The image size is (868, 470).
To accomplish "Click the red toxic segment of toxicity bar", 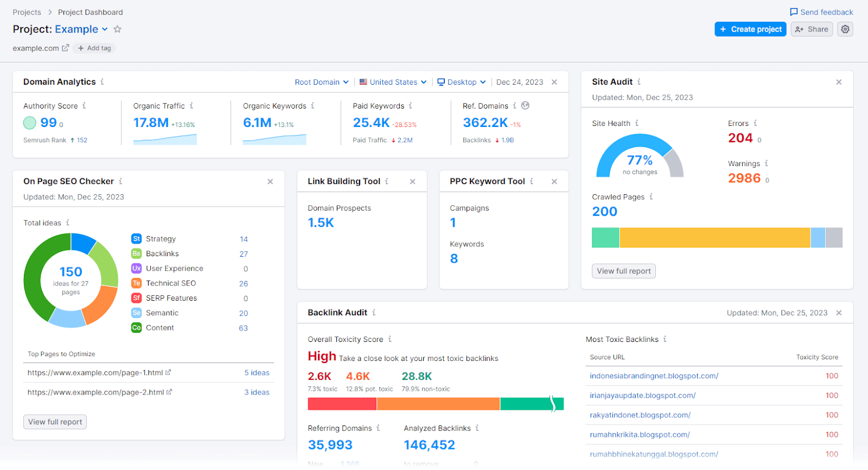I will 342,404.
